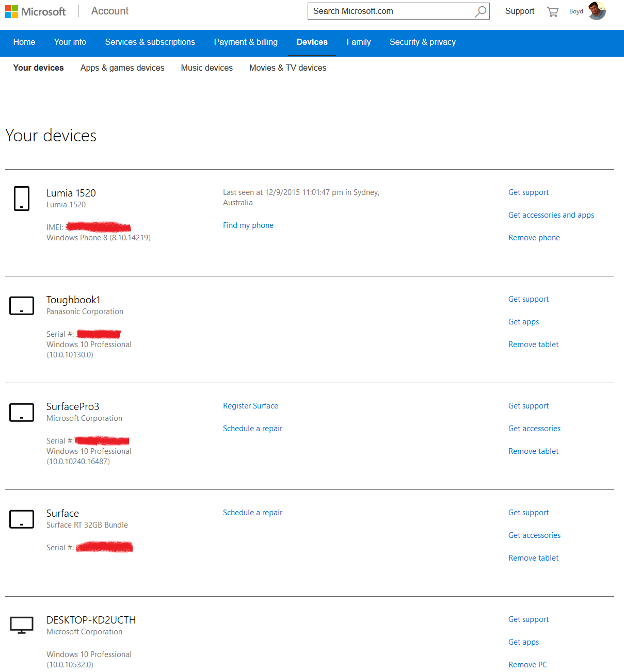The image size is (624, 672).
Task: Click Get accessories and apps
Action: tap(551, 215)
